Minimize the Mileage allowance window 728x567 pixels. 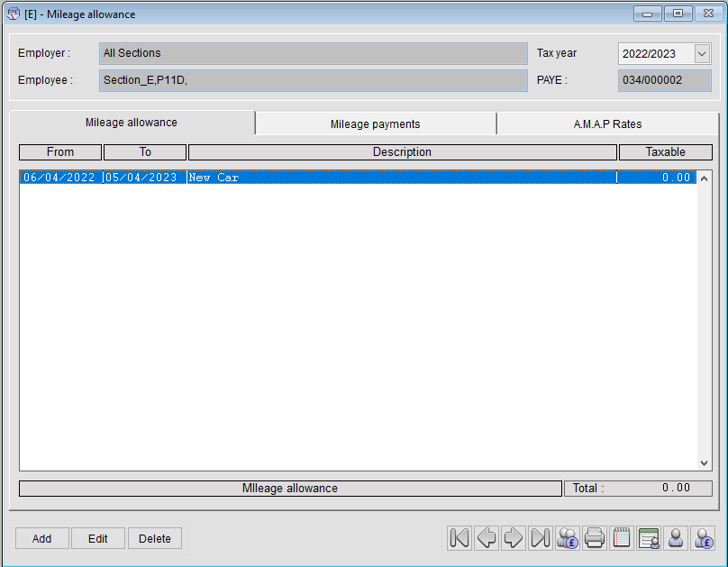(x=647, y=14)
